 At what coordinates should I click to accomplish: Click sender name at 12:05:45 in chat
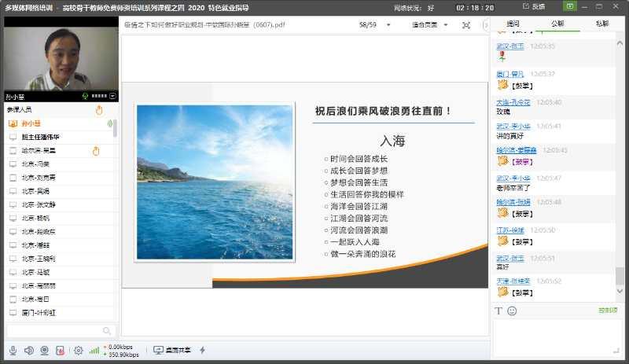[517, 150]
